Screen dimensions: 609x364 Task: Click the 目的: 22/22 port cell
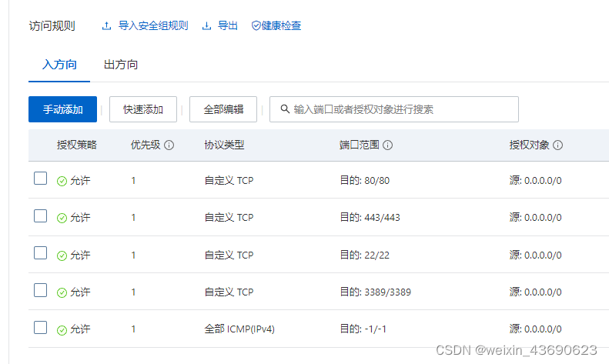(x=365, y=255)
